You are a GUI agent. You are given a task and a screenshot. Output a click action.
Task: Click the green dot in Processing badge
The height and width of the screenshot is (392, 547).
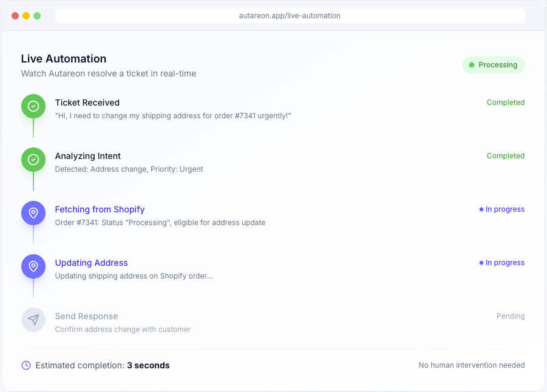point(473,64)
